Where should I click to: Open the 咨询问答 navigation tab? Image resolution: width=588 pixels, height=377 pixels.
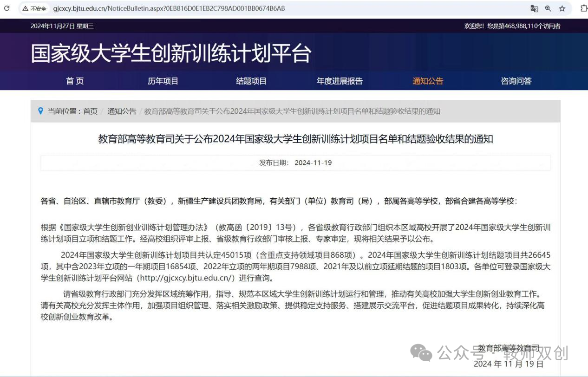click(x=516, y=81)
